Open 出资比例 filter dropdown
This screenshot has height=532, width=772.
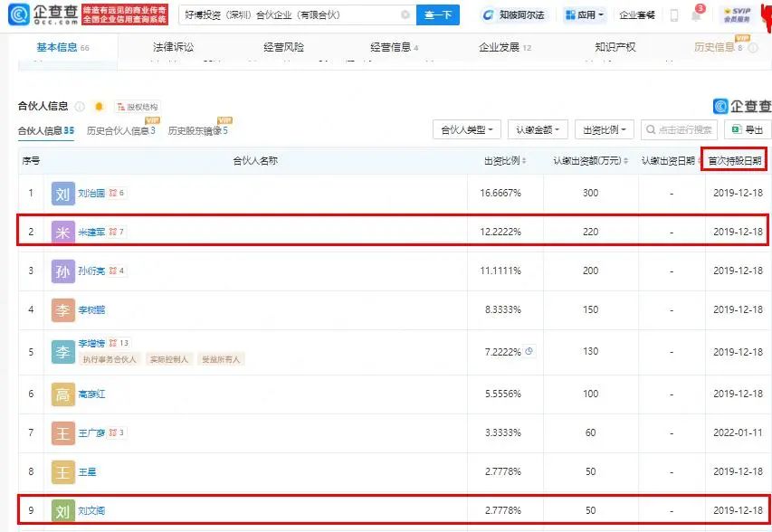[604, 130]
